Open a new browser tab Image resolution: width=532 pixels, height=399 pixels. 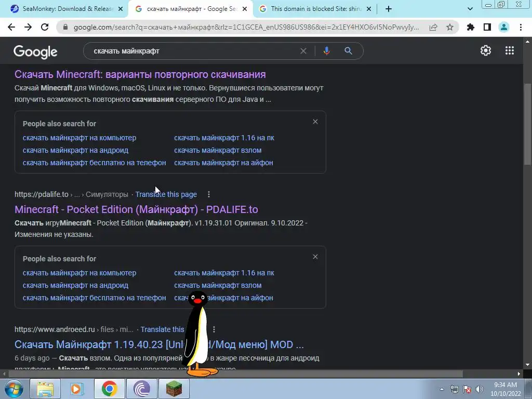point(389,9)
